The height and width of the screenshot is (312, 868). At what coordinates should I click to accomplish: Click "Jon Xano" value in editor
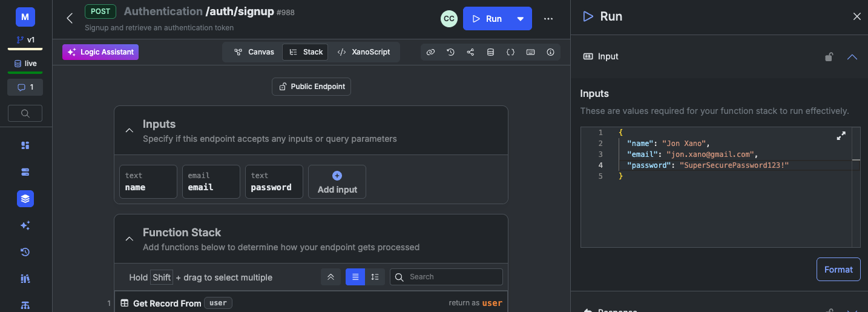tap(683, 144)
